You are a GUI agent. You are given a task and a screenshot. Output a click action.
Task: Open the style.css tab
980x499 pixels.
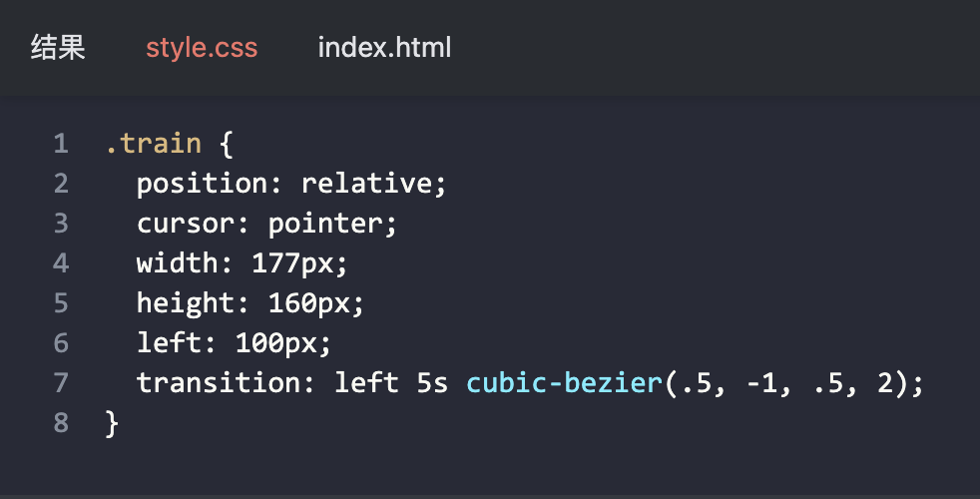pos(202,48)
